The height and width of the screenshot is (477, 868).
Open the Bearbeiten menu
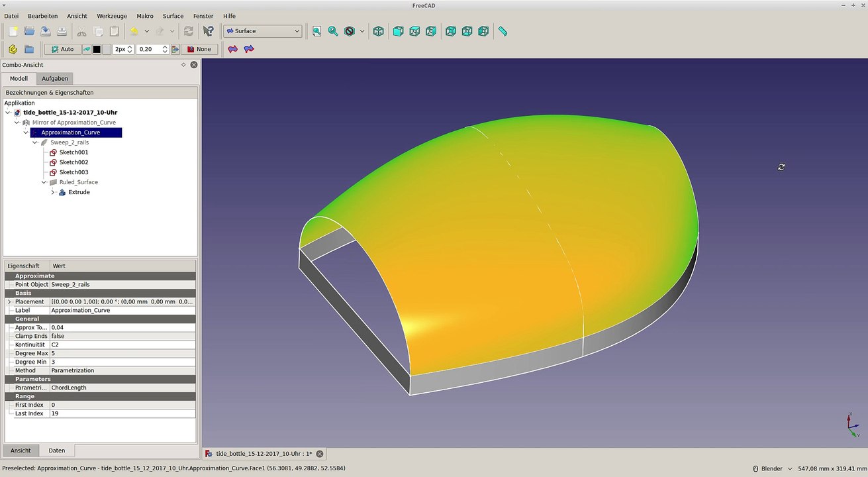tap(42, 16)
